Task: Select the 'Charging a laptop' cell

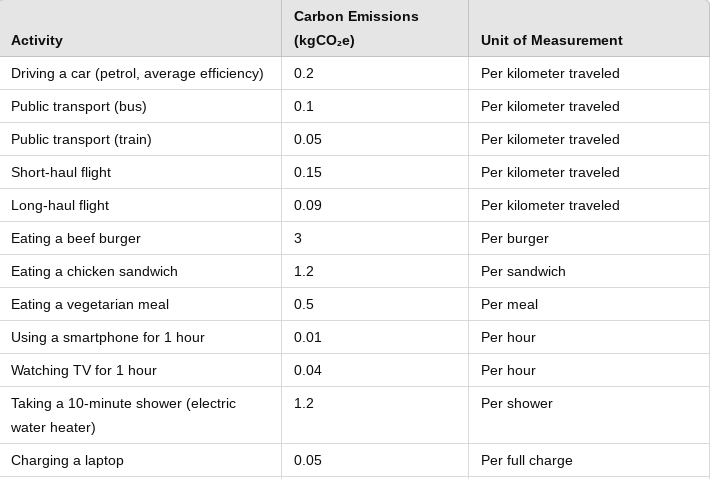Action: pyautogui.click(x=67, y=460)
